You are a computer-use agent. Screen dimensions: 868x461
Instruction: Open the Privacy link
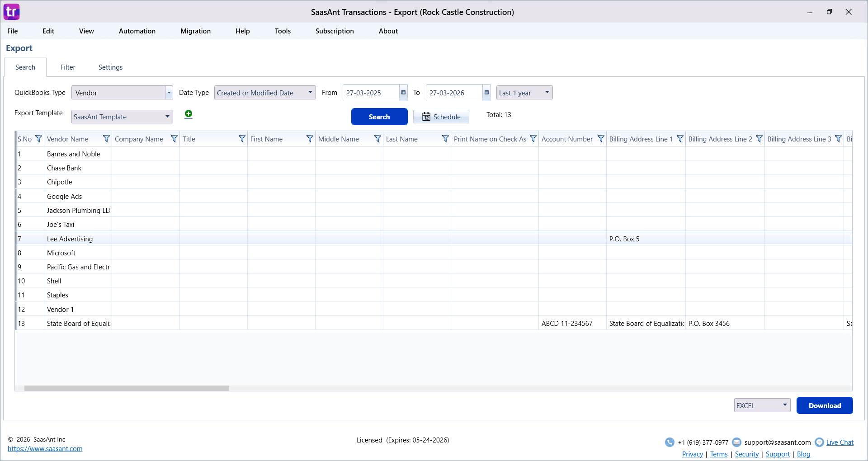[x=693, y=454]
